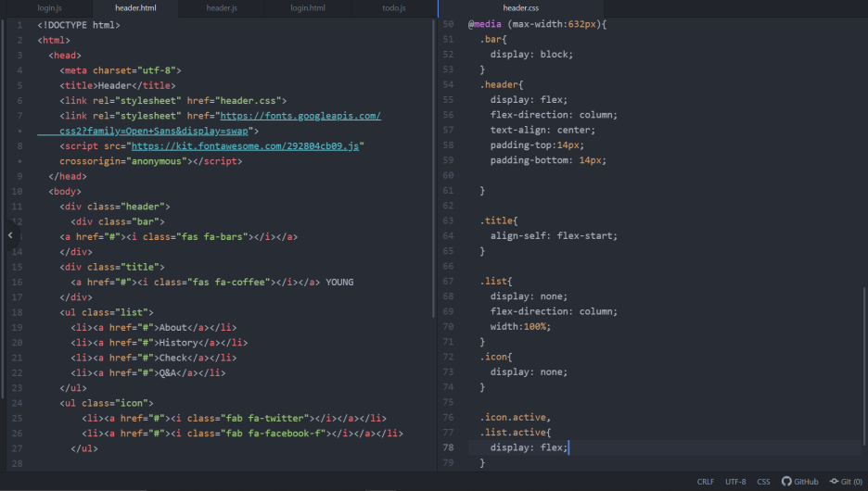Click the '.title{' selector line
This screenshot has height=491, width=868.
click(498, 220)
